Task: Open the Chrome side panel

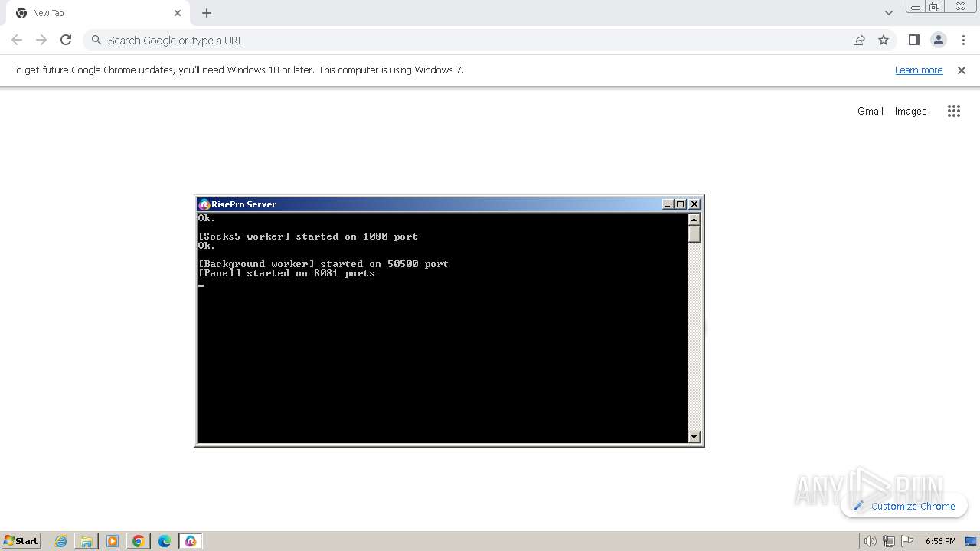Action: 913,40
